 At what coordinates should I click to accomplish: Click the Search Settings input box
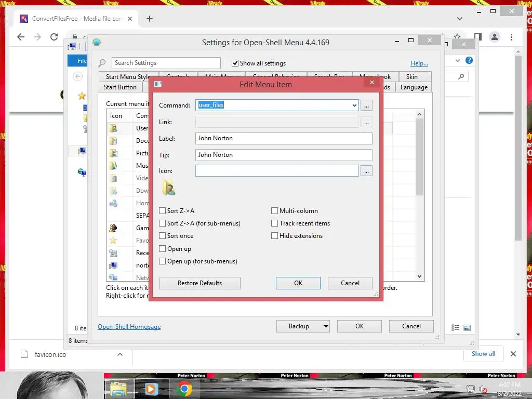click(166, 63)
